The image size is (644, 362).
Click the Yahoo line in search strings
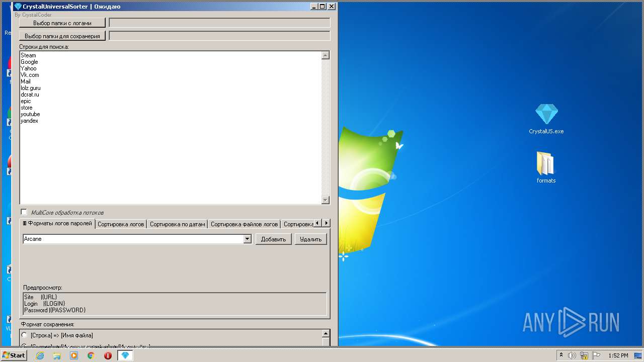(29, 68)
